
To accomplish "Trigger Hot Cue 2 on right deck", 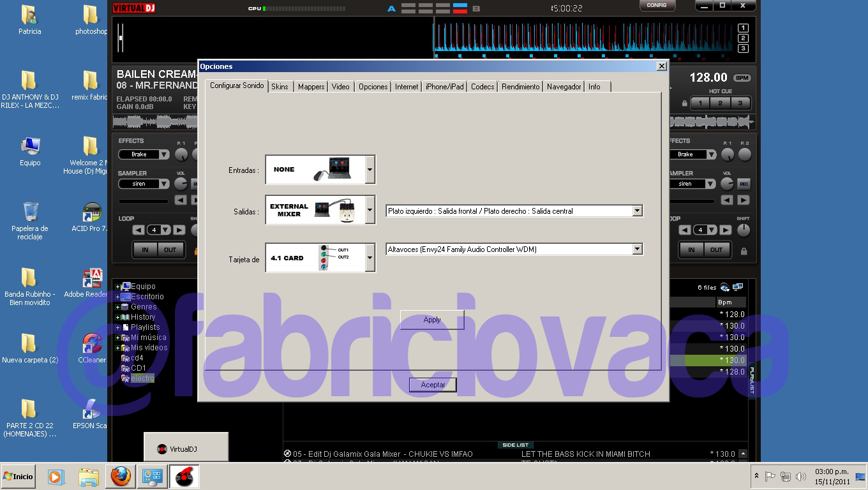I will [x=720, y=103].
